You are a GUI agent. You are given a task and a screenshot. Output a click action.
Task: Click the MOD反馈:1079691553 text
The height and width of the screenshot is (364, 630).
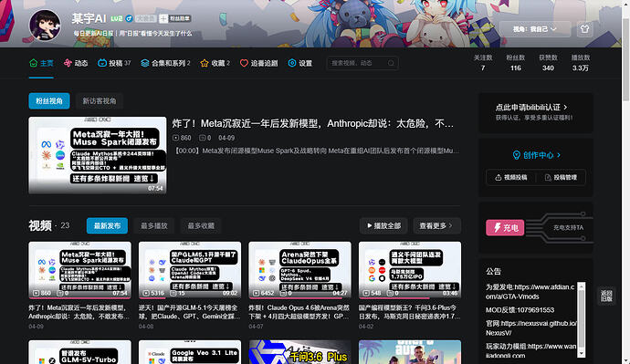point(520,310)
